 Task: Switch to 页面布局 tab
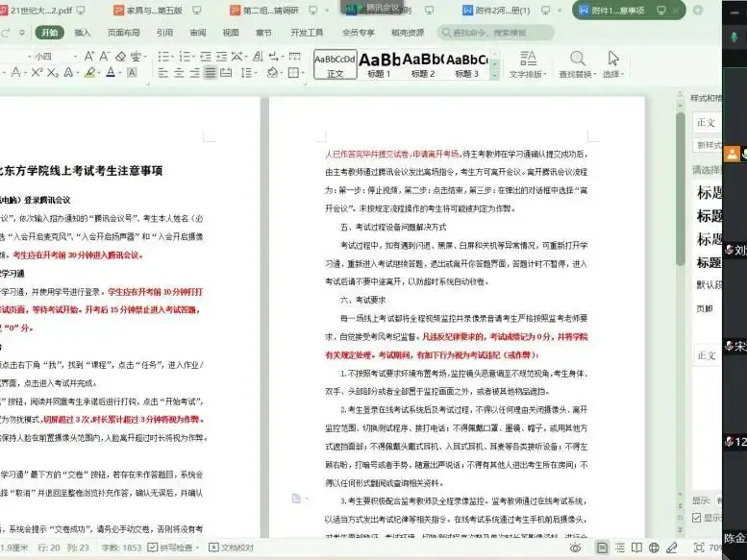coord(123,33)
